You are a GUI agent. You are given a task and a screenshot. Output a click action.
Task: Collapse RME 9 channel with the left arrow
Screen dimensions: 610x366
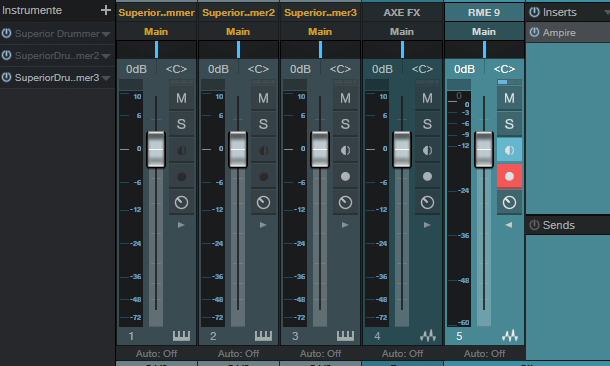[x=509, y=225]
